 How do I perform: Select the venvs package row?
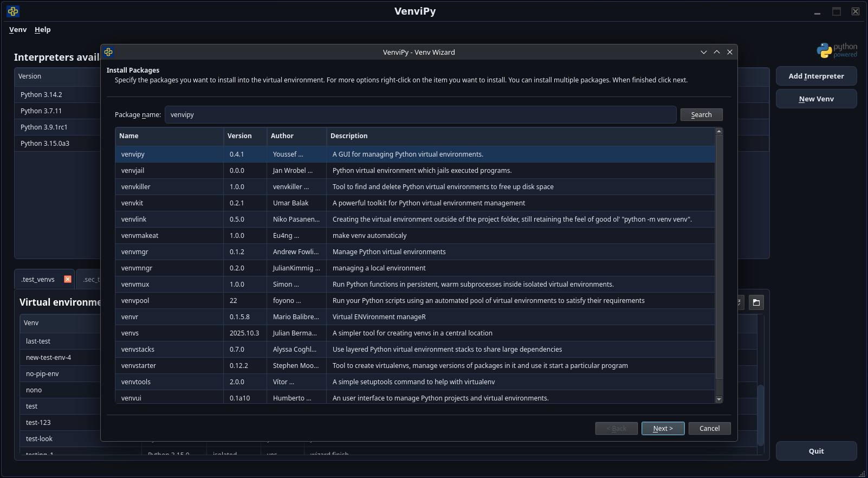tap(415, 333)
